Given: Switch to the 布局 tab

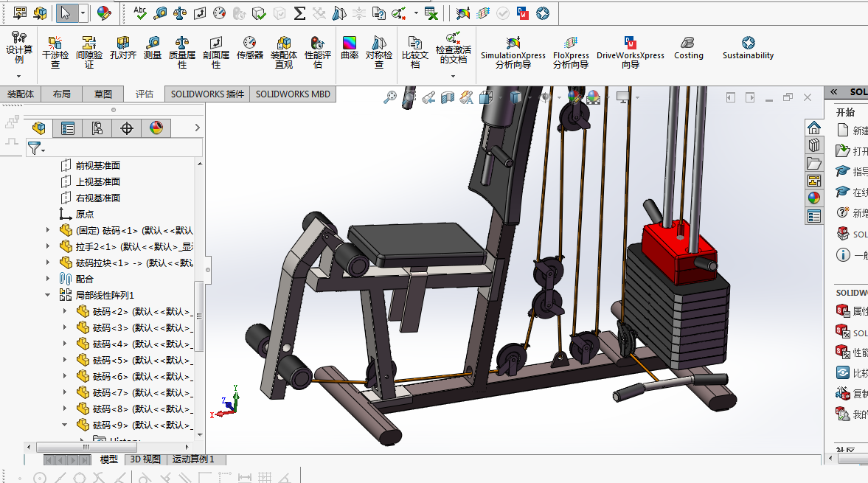Looking at the screenshot, I should pyautogui.click(x=61, y=94).
